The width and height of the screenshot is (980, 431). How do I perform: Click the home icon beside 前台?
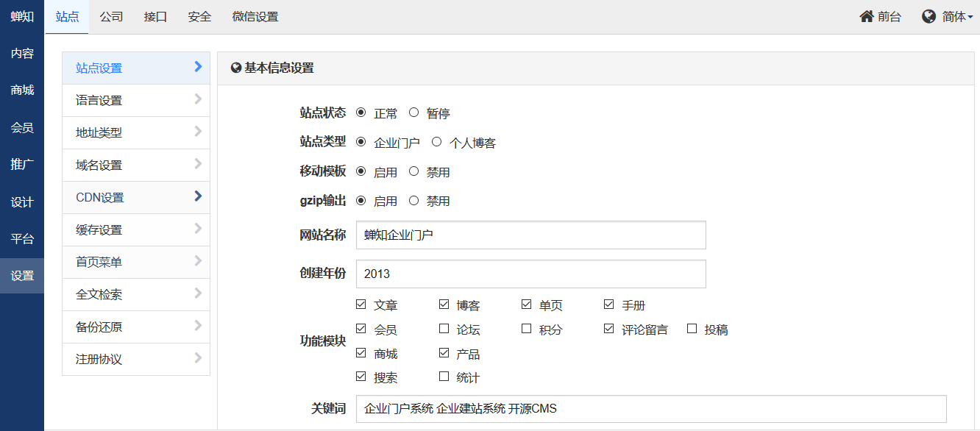867,16
